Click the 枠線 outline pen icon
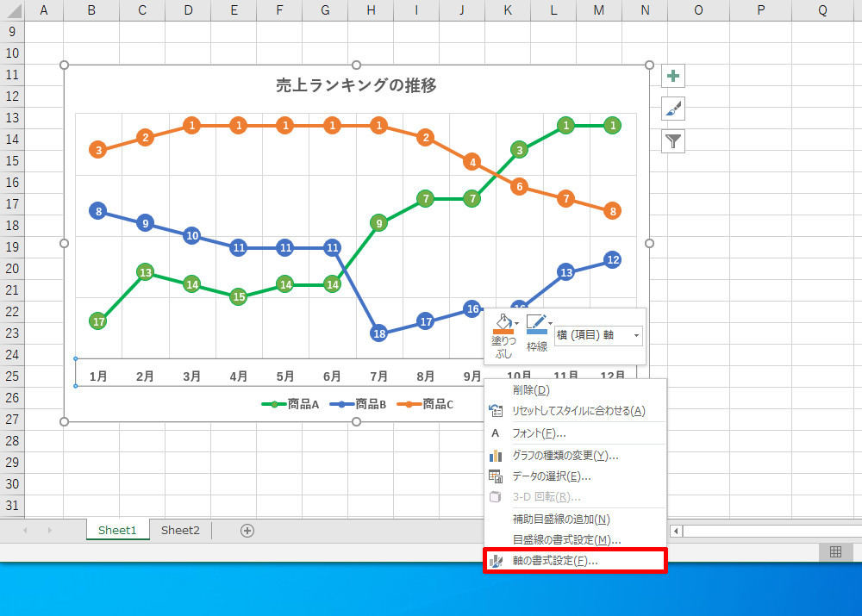The image size is (862, 616). pos(536,324)
